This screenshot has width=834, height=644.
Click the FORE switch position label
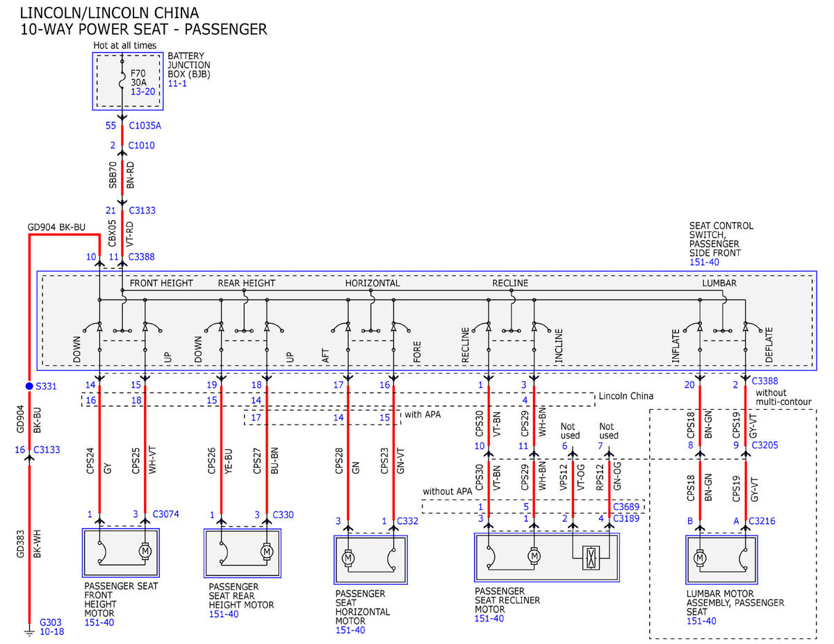coord(417,353)
